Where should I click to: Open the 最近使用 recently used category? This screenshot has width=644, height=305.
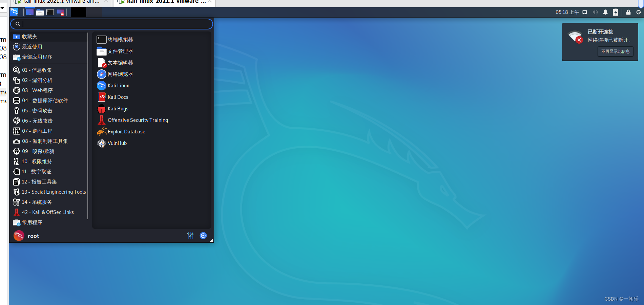point(49,47)
